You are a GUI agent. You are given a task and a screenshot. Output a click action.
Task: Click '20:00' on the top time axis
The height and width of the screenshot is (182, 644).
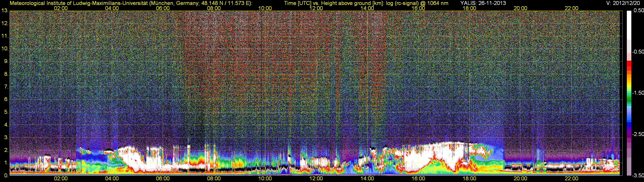pos(521,8)
